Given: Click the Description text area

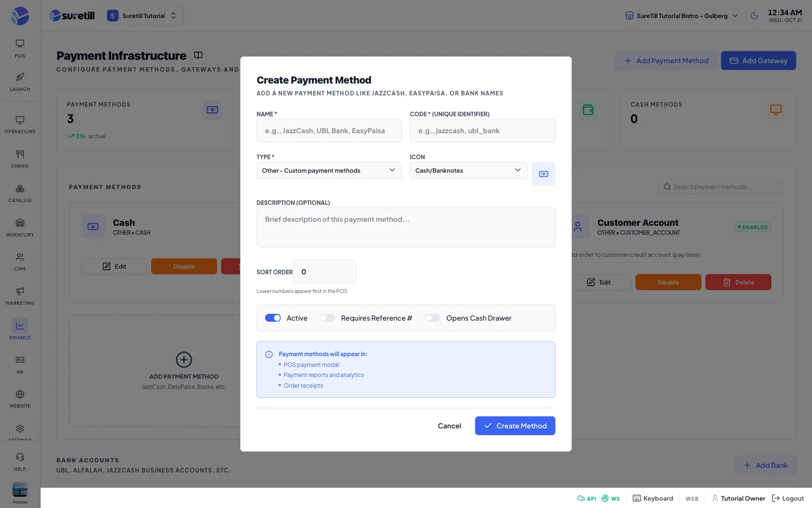Looking at the screenshot, I should [406, 227].
